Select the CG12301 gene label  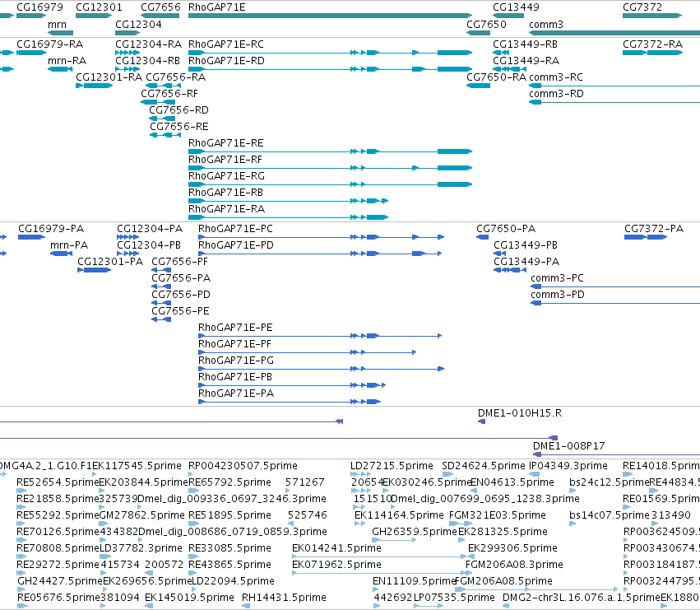(99, 7)
